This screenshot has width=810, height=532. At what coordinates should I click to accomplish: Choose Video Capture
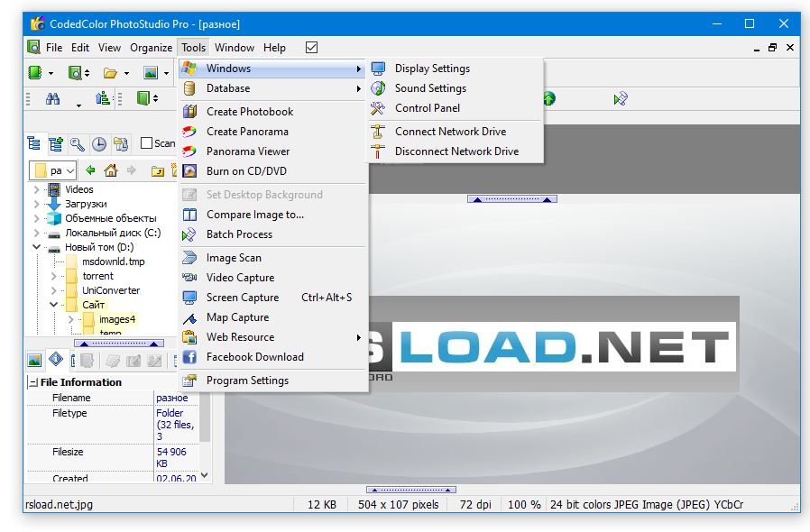(x=272, y=278)
